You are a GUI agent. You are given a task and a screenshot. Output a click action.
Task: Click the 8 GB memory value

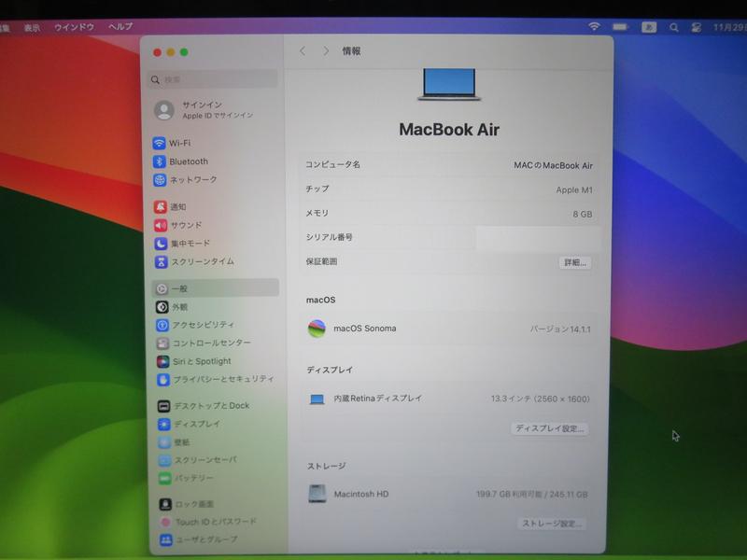coord(582,215)
